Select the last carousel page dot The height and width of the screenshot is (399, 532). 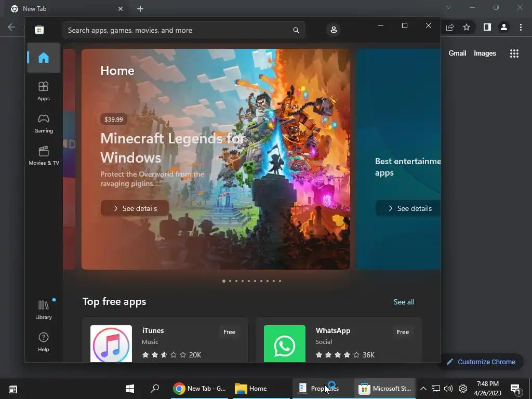point(280,281)
